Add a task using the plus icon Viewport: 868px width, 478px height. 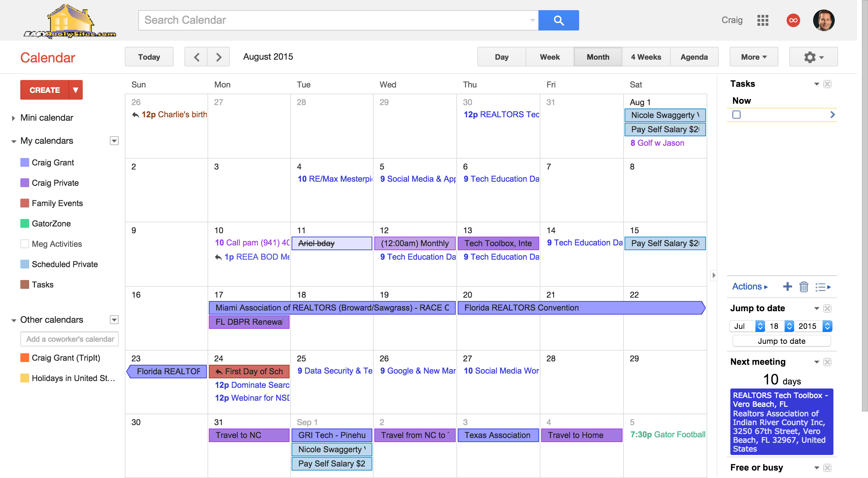(x=788, y=286)
